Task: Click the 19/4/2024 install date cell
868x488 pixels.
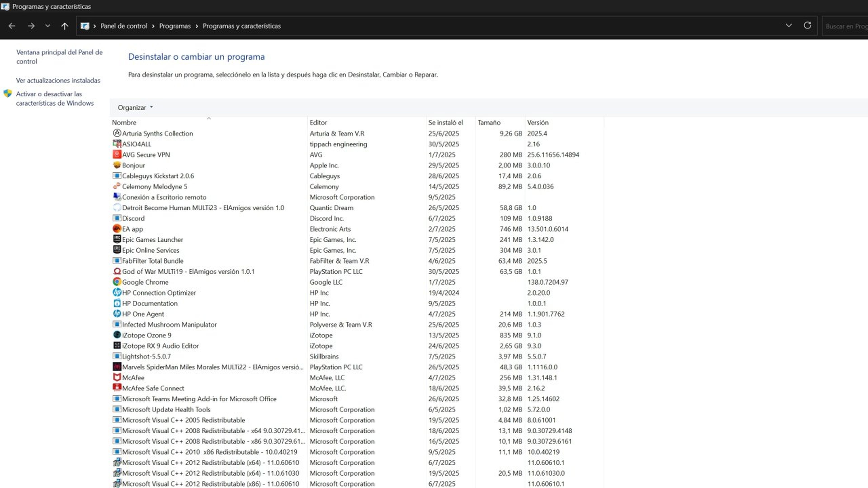Action: point(443,293)
